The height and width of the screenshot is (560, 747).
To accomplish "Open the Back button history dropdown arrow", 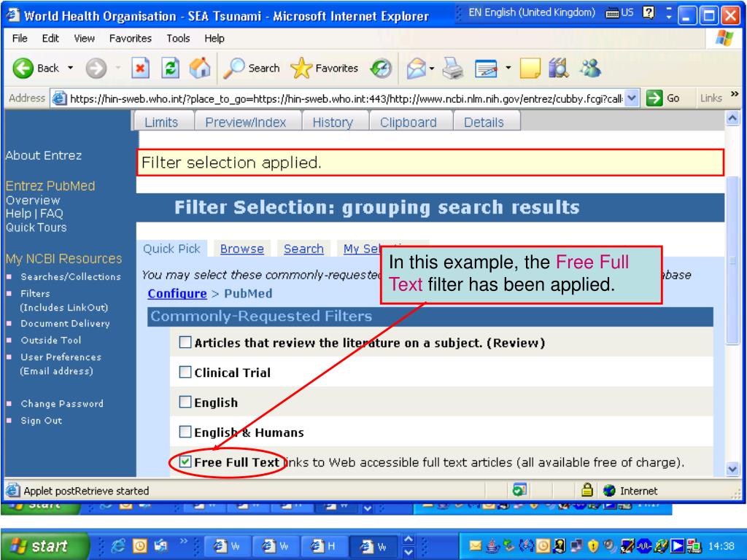I will (71, 68).
